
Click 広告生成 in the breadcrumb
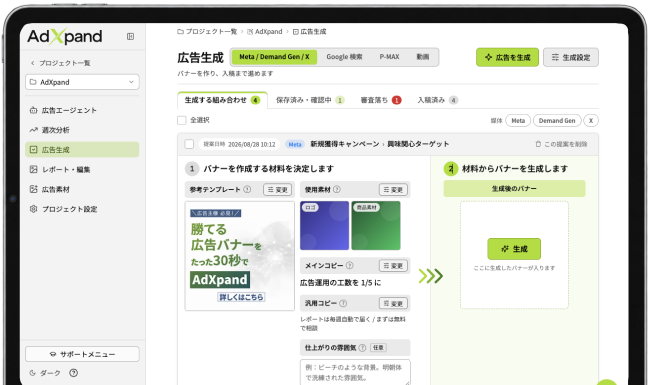coord(310,32)
